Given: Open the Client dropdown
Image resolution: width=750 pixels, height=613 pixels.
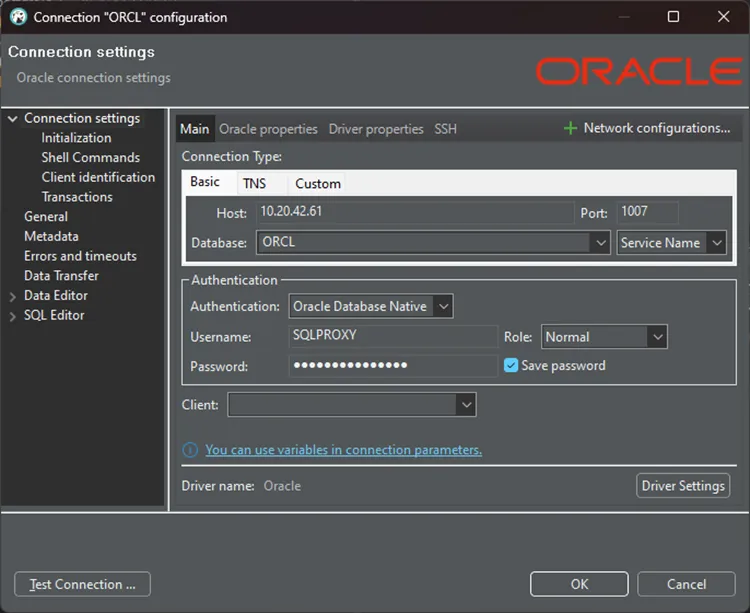Looking at the screenshot, I should [352, 405].
